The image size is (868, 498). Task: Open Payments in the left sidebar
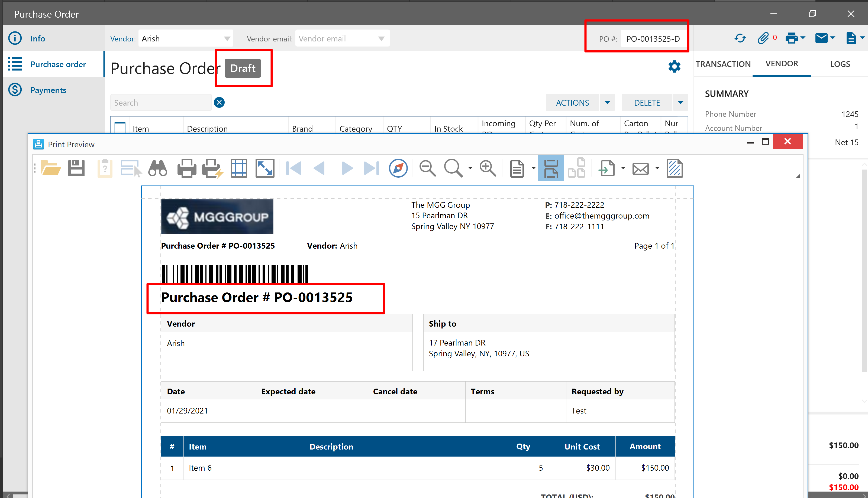point(48,90)
